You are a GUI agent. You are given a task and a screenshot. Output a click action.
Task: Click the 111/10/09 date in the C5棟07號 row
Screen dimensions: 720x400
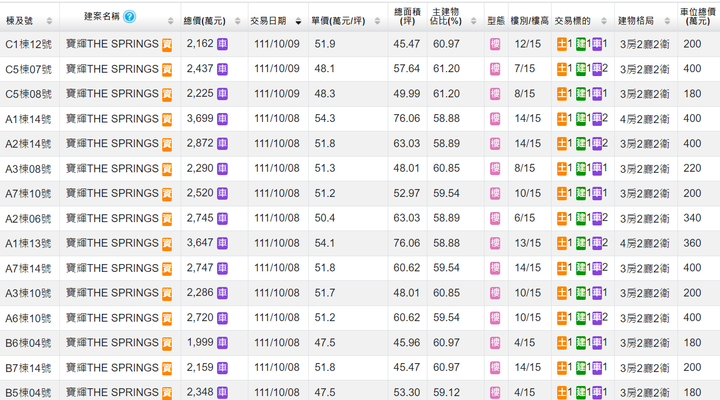tap(277, 69)
